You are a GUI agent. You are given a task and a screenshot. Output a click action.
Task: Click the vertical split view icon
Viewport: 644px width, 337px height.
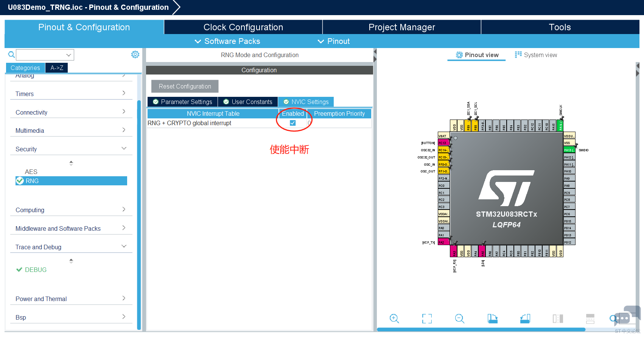pos(558,318)
